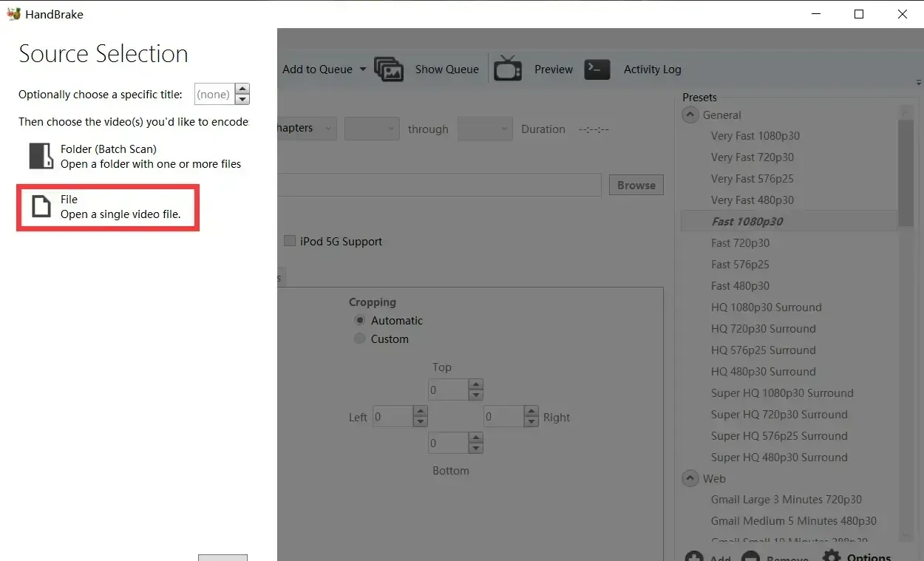Open a single video file as source

[x=108, y=207]
